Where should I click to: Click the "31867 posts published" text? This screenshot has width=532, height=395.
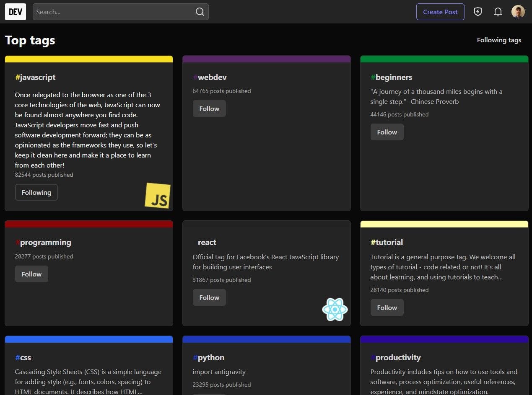[x=222, y=280]
